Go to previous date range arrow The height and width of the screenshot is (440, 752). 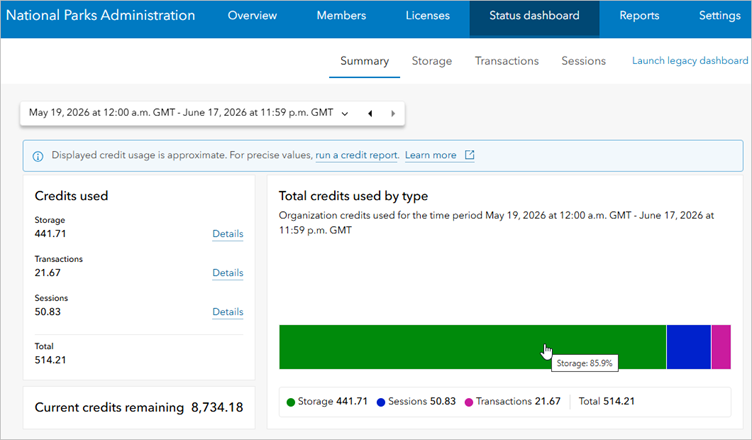click(x=370, y=114)
